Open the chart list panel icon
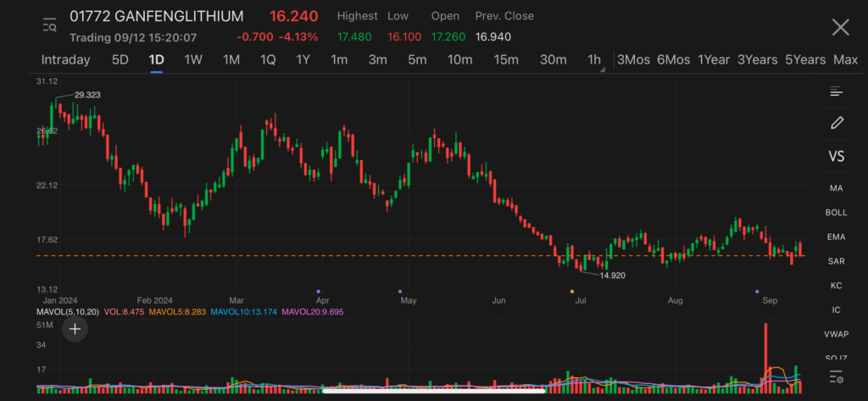 (836, 92)
